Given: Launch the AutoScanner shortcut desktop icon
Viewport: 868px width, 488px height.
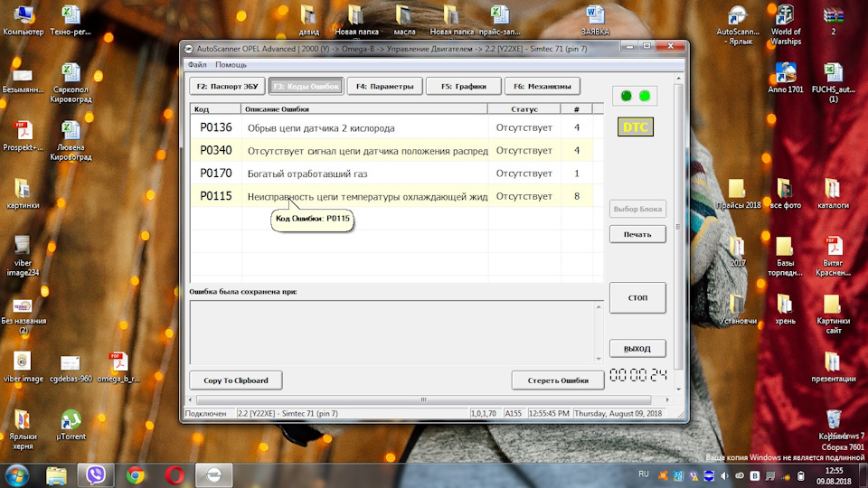Looking at the screenshot, I should click(738, 24).
